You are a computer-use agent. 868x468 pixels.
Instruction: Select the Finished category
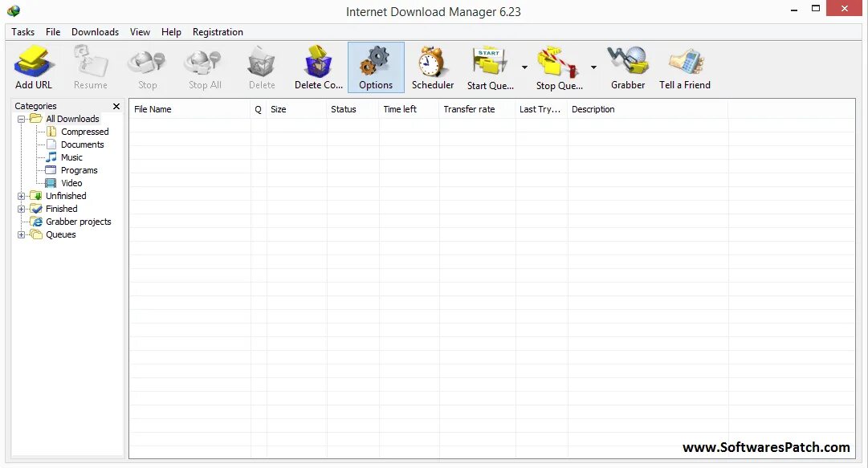pos(62,209)
